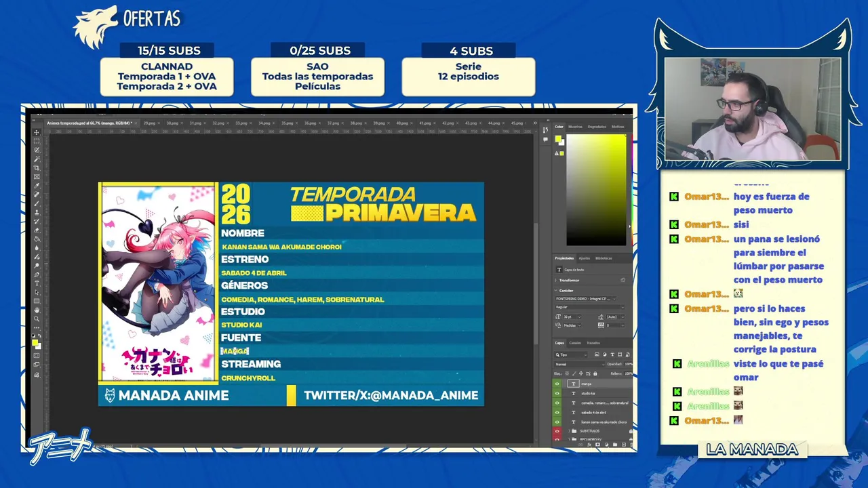Image resolution: width=868 pixels, height=488 pixels.
Task: Select the Horizontal Type tool
Action: pyautogui.click(x=37, y=283)
